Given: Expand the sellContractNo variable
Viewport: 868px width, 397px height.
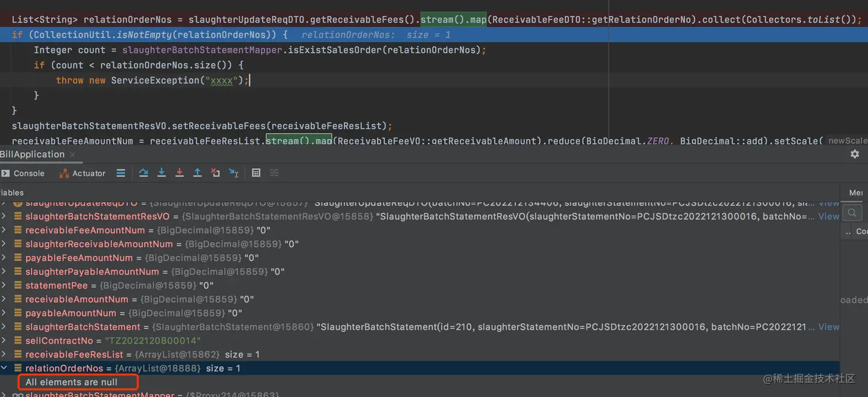Looking at the screenshot, I should (x=4, y=340).
